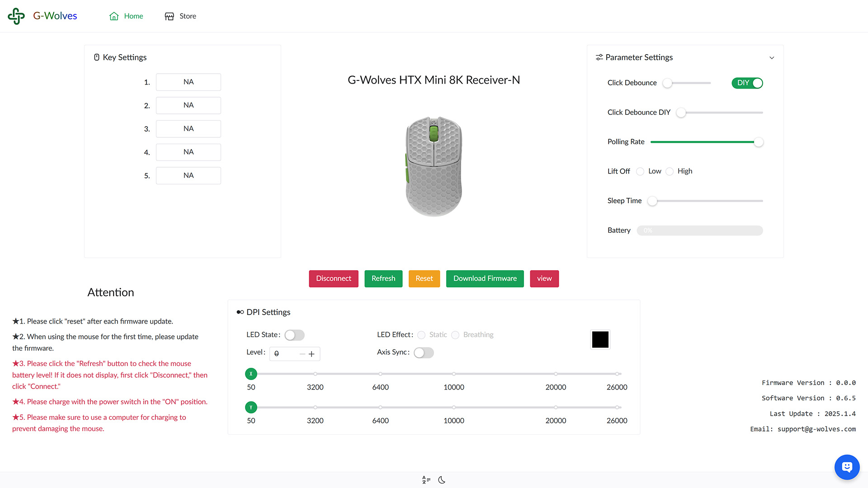The width and height of the screenshot is (868, 488).
Task: Open key 4 assignment box
Action: pyautogui.click(x=189, y=152)
